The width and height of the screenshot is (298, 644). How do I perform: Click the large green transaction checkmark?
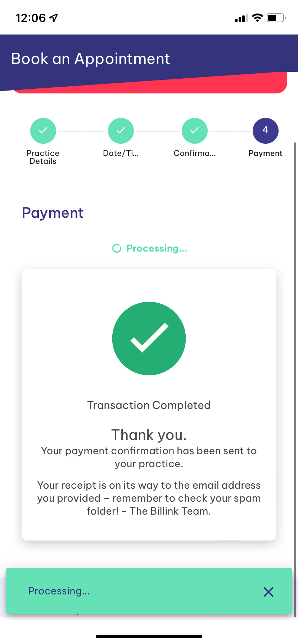point(149,339)
